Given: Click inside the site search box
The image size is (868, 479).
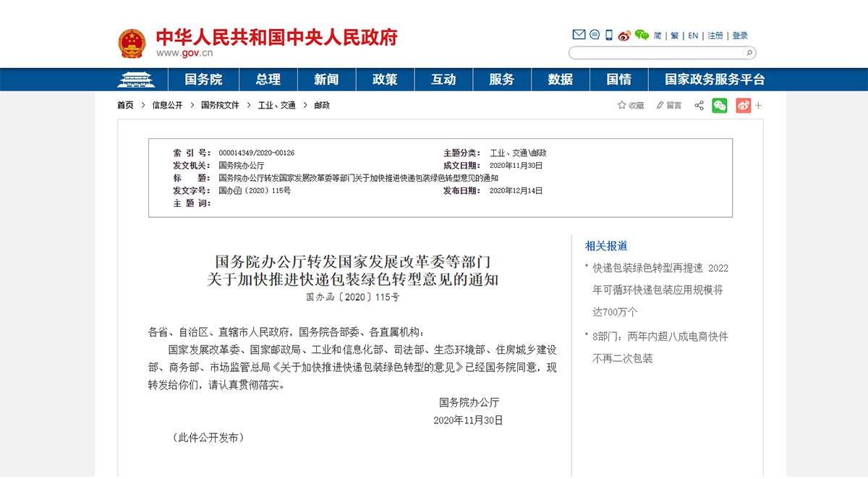Looking at the screenshot, I should pyautogui.click(x=655, y=53).
